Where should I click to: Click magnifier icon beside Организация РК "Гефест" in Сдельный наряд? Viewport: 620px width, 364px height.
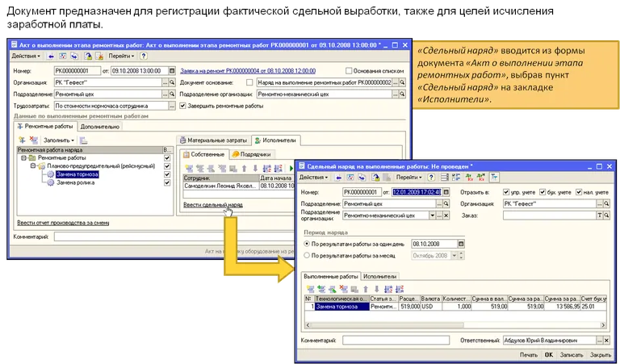click(x=610, y=204)
